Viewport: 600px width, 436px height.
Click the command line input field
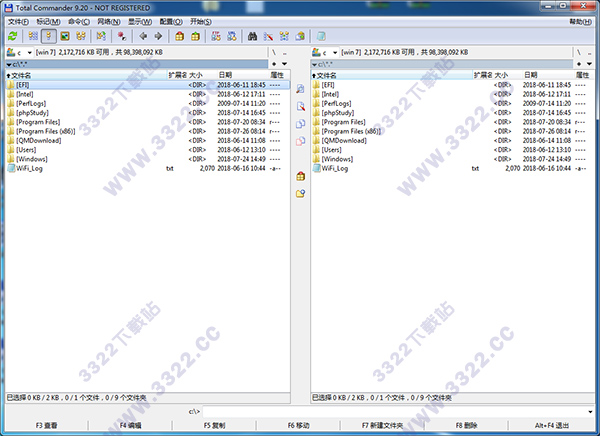pos(395,412)
